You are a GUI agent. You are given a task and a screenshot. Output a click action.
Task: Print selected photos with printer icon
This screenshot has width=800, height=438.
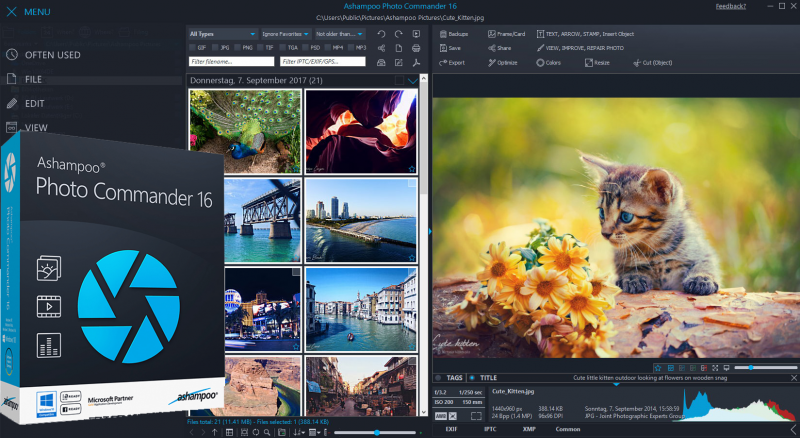point(416,48)
